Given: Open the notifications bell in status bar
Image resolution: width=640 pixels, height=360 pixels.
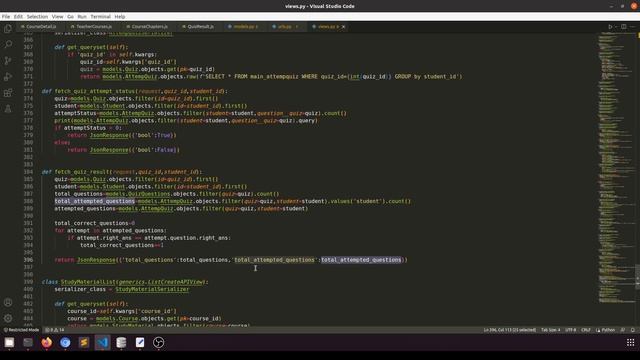Looking at the screenshot, I should (633, 330).
